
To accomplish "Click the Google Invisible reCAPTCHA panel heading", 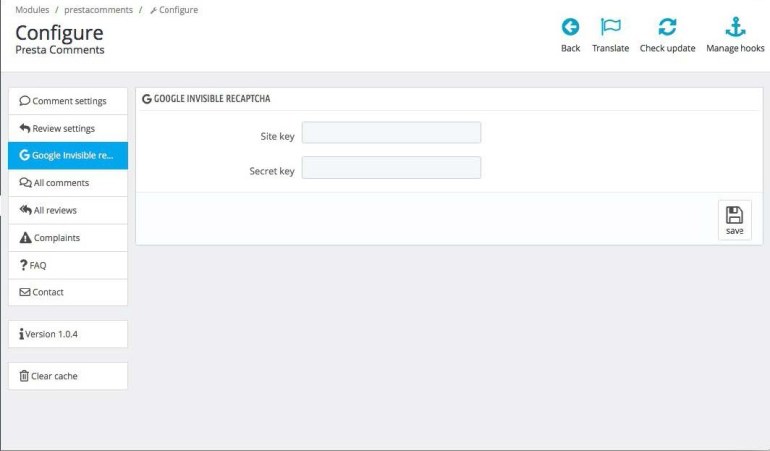I will (x=206, y=99).
